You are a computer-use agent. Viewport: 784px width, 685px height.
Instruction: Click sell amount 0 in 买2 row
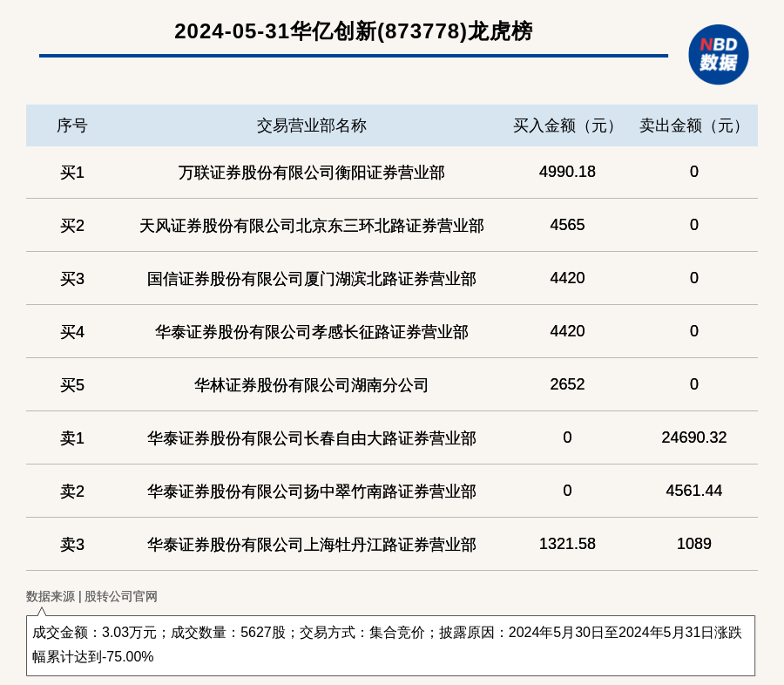694,225
